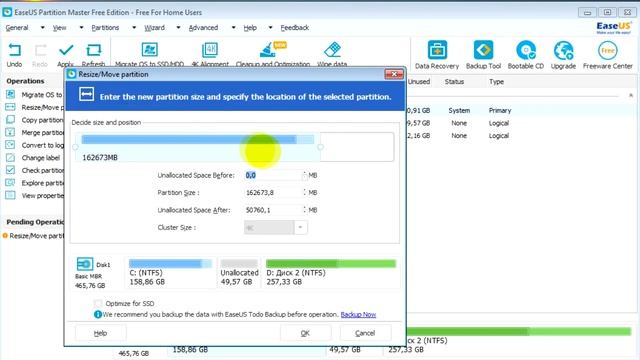This screenshot has width=640, height=360.
Task: Select View properties operation
Action: 35,196
